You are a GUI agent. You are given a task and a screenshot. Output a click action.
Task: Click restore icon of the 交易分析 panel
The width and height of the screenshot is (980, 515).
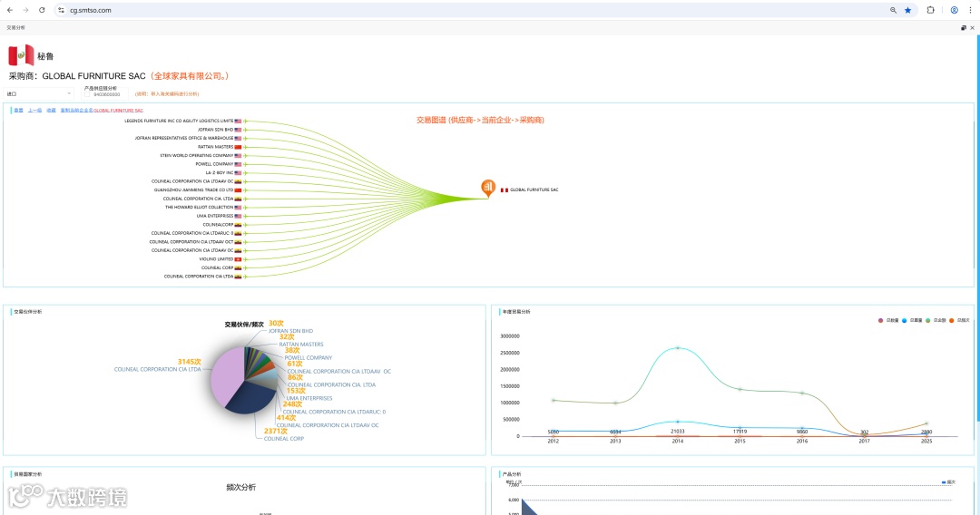point(963,27)
